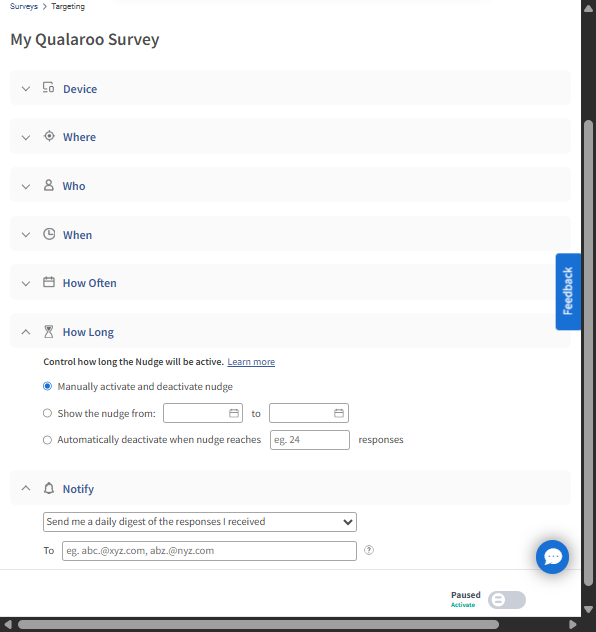Select Manually activate and deactivate nudge
596x632 pixels.
point(48,386)
